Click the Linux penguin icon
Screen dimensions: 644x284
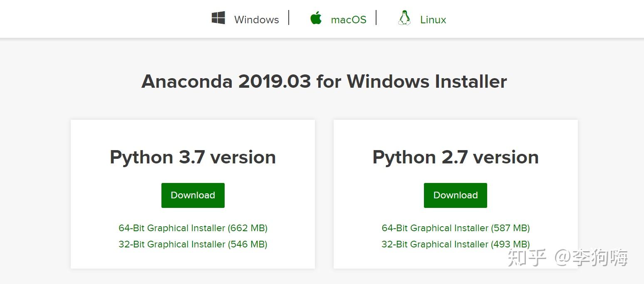click(x=404, y=18)
